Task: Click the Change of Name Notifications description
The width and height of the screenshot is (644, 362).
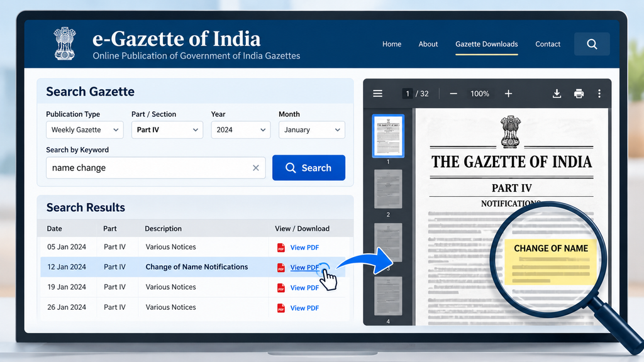Action: click(x=197, y=266)
